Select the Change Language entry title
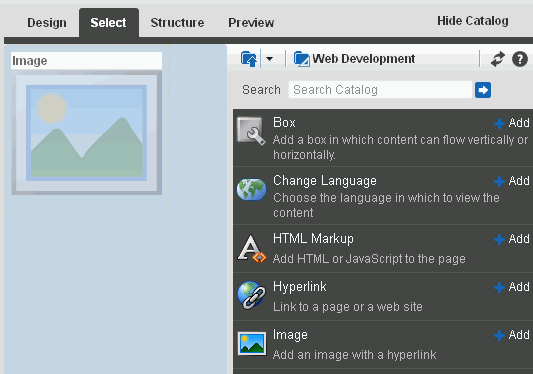The image size is (533, 374). click(325, 181)
